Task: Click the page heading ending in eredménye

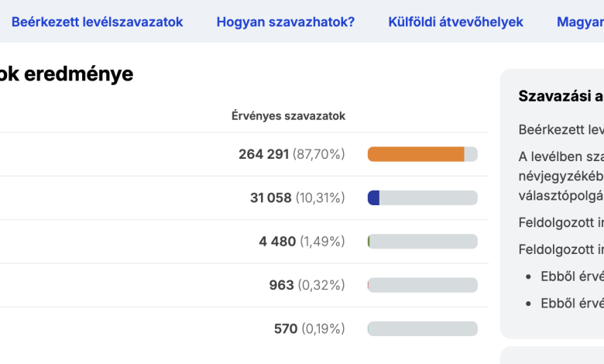Action: [67, 74]
